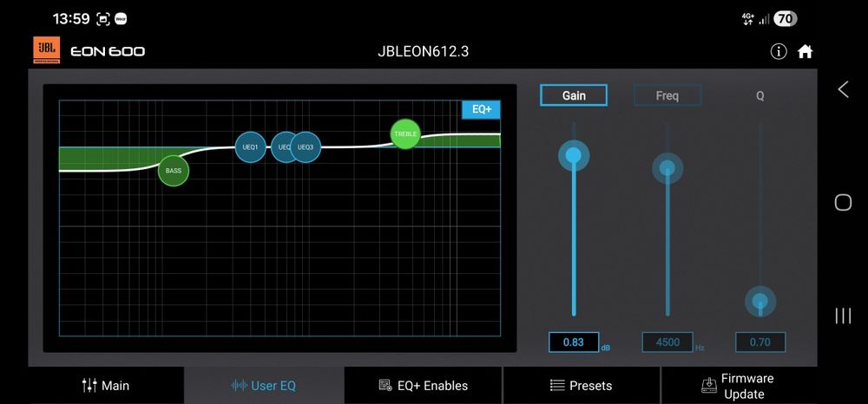Adjust the Freq slider knob
This screenshot has width=868, height=404.
click(667, 168)
